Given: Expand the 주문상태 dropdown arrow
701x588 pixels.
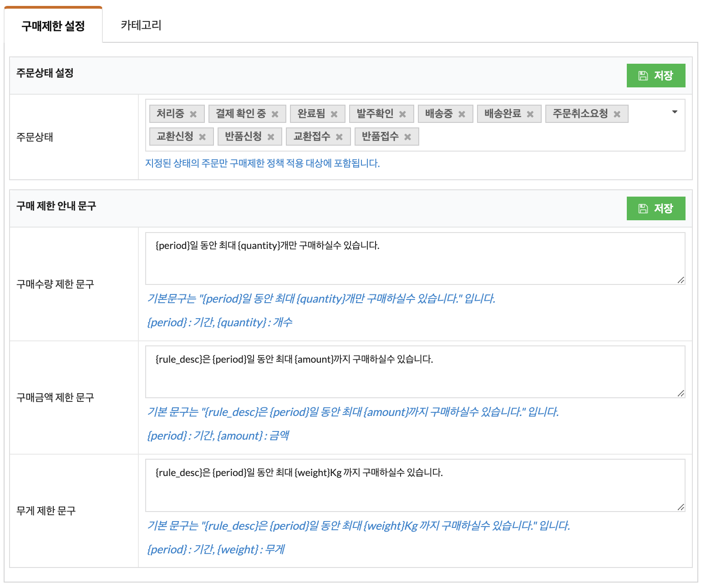Looking at the screenshot, I should 675,112.
